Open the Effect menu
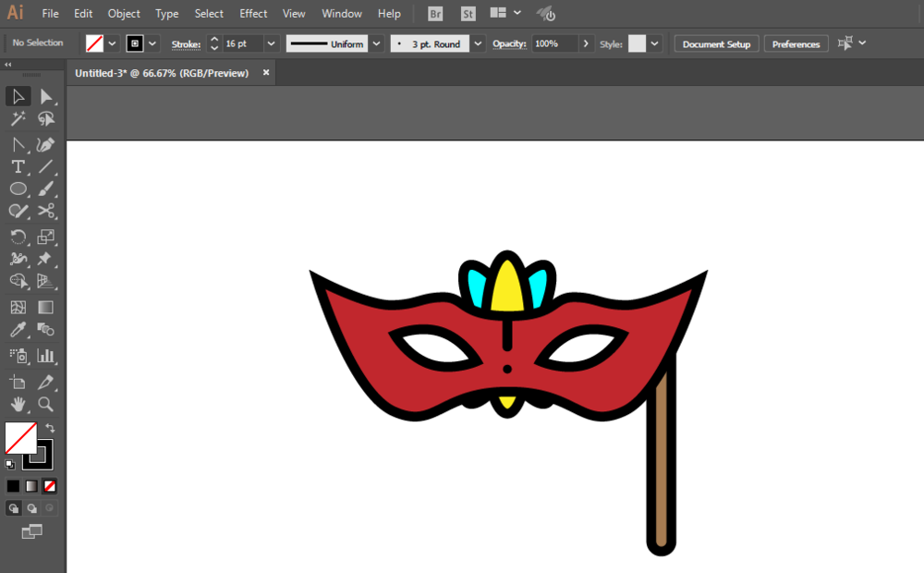 point(253,14)
